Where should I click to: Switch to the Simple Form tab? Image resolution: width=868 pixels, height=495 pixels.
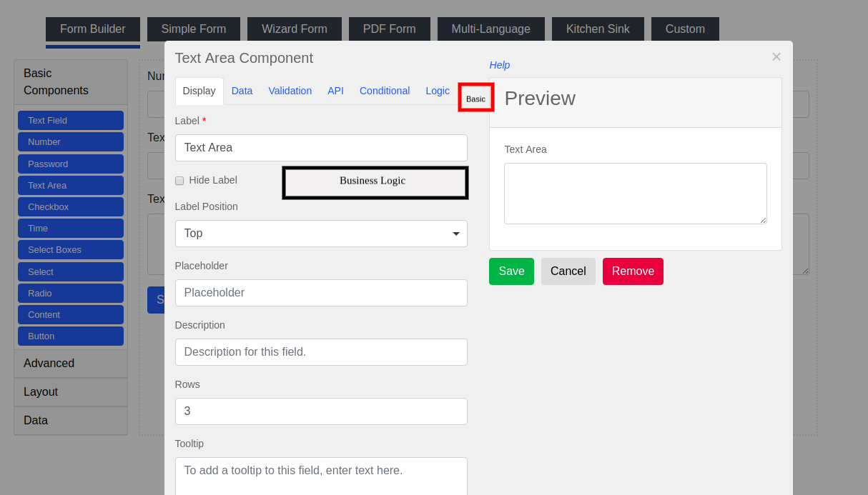pos(193,29)
